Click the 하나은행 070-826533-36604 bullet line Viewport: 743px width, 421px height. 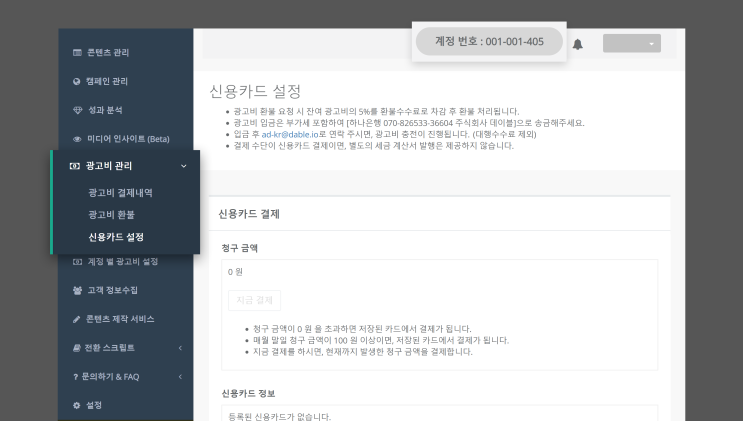pos(409,123)
